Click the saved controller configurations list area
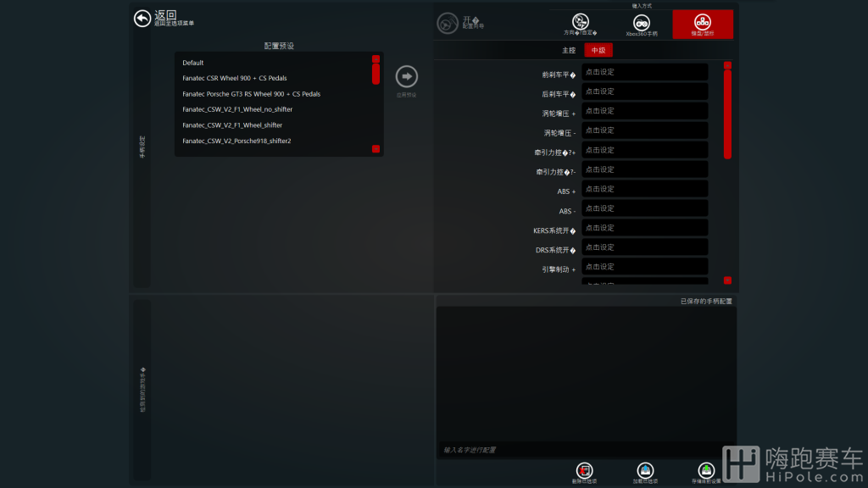The image size is (868, 488). coord(587,374)
